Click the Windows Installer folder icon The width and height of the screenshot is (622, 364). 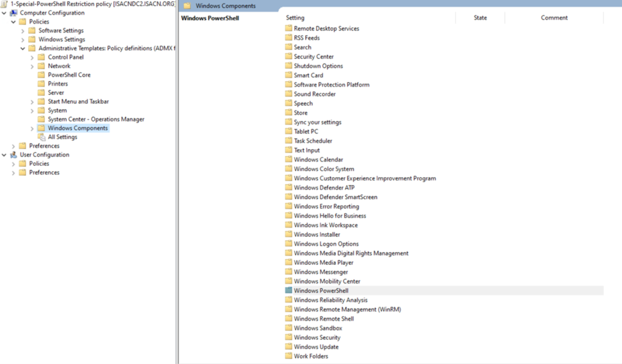click(x=289, y=234)
